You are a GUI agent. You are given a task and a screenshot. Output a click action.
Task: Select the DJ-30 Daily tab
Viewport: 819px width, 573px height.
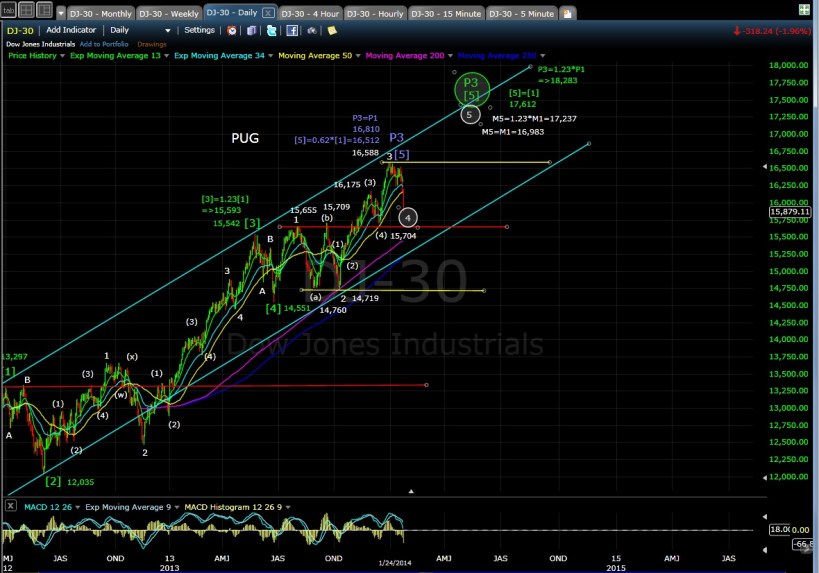tap(232, 13)
